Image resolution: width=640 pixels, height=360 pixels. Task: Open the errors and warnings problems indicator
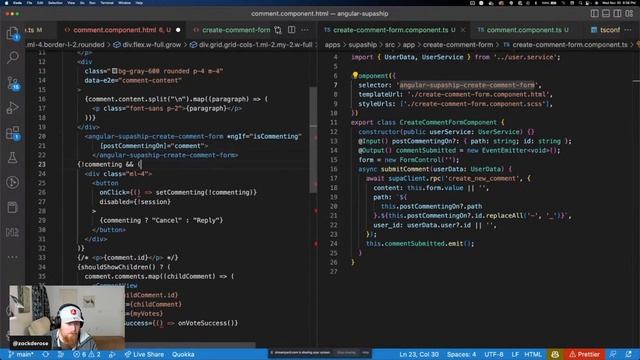(86, 354)
